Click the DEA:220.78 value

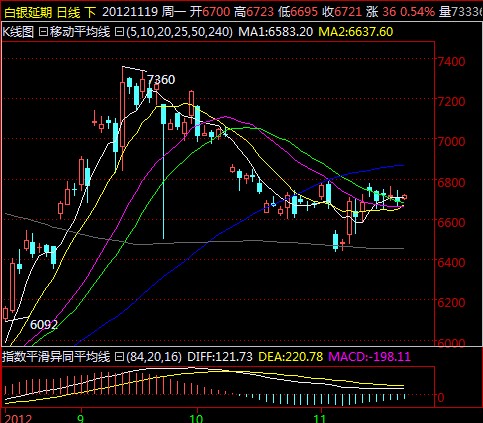coord(291,357)
